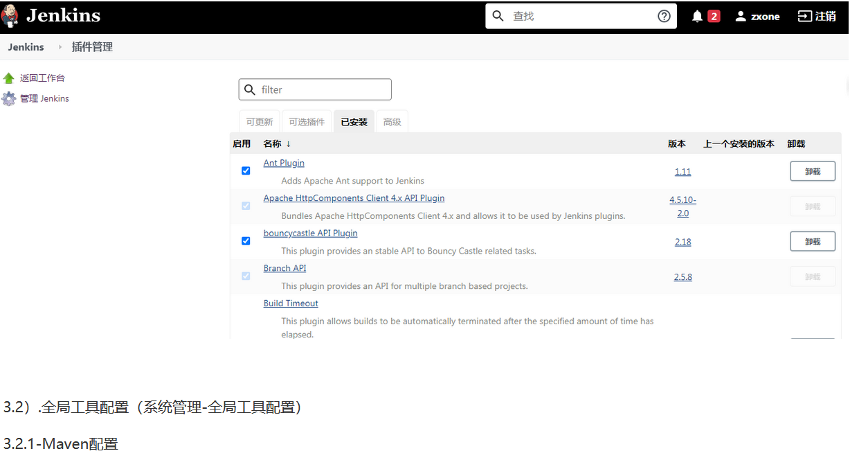Open the Ant Plugin link
Image resolution: width=868 pixels, height=467 pixels.
(x=284, y=163)
